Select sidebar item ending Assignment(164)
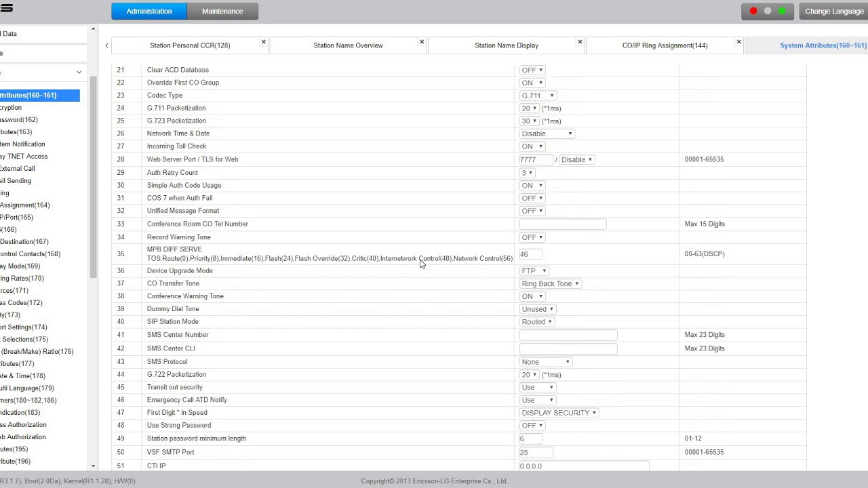This screenshot has height=488, width=868. click(24, 205)
